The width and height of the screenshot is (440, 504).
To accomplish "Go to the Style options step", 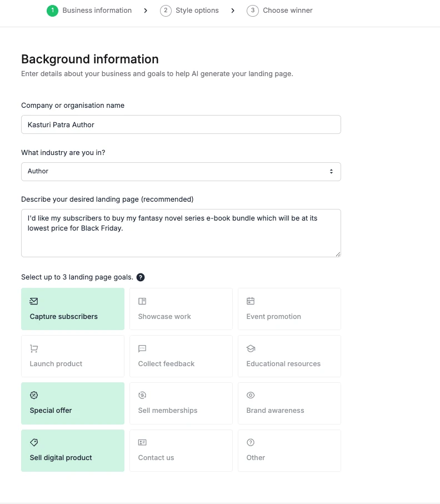I will [190, 11].
